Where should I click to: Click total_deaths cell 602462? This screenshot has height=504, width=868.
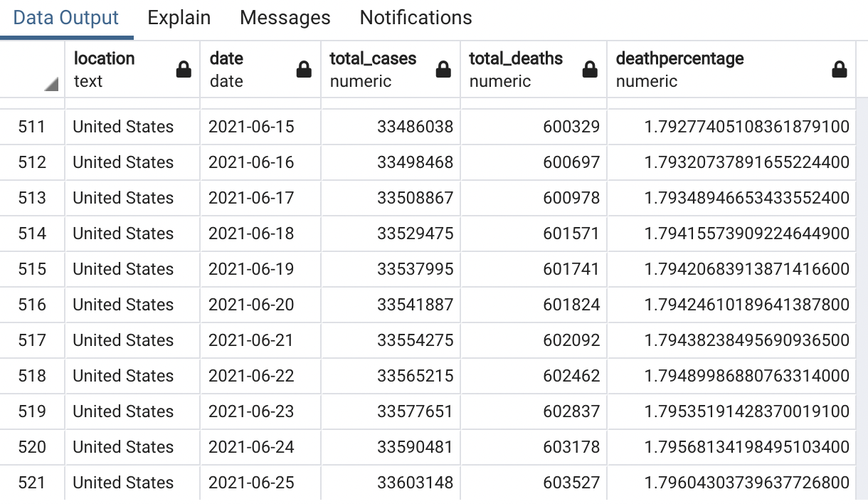(571, 376)
